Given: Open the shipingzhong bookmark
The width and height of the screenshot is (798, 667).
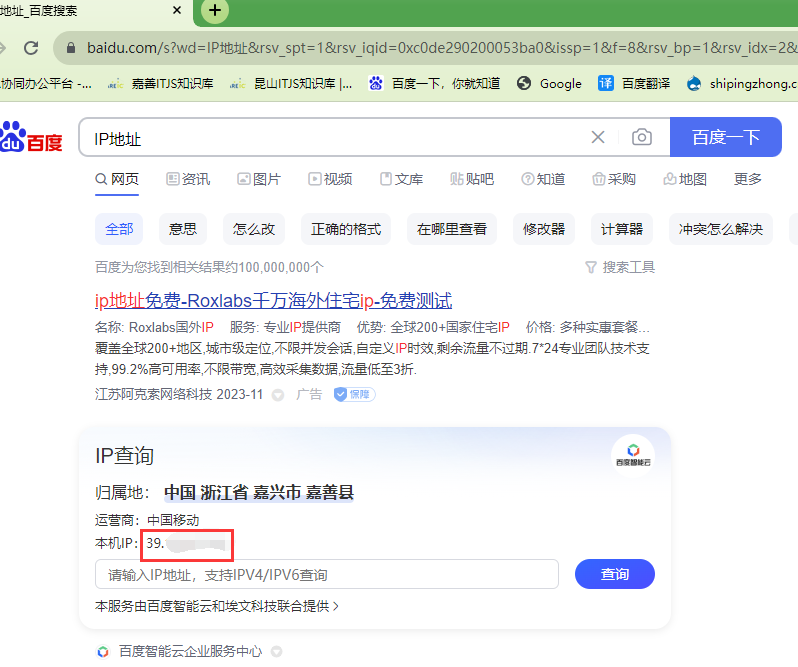Looking at the screenshot, I should coord(742,83).
